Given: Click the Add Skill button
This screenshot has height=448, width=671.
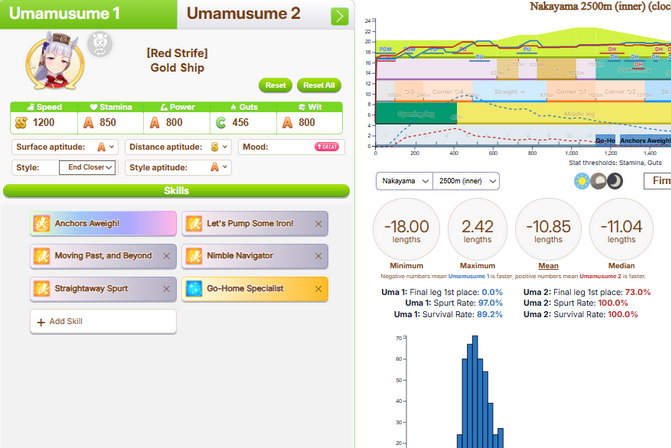Looking at the screenshot, I should [90, 321].
